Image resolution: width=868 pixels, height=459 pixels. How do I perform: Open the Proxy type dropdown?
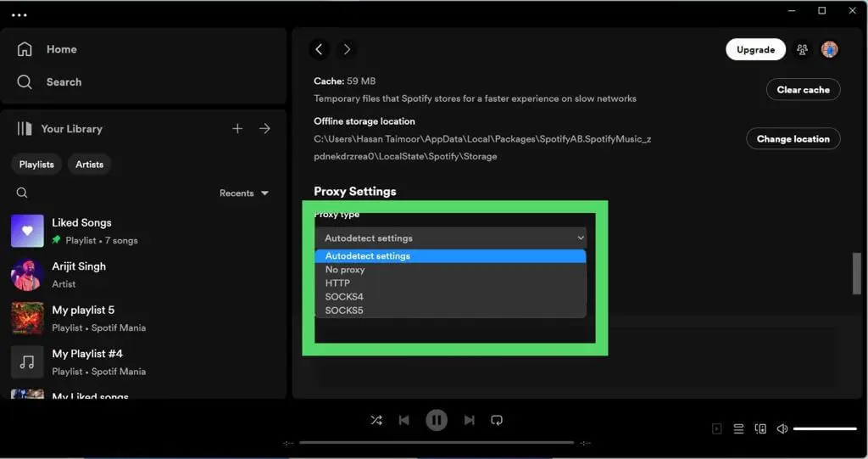pos(451,238)
